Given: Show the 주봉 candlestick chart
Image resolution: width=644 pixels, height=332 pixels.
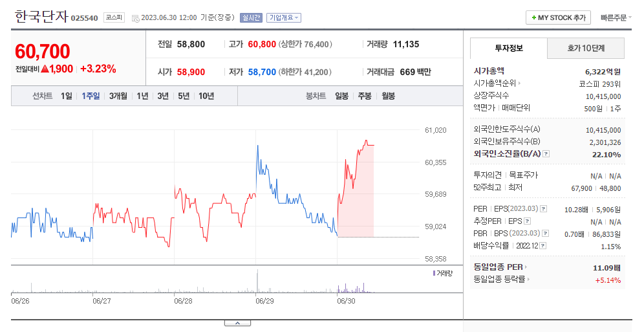Looking at the screenshot, I should pyautogui.click(x=365, y=96).
